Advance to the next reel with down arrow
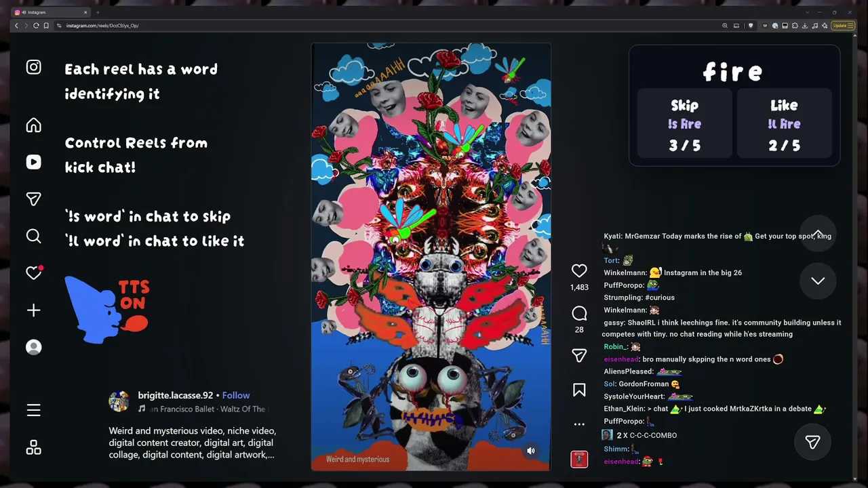The height and width of the screenshot is (488, 868). click(818, 281)
